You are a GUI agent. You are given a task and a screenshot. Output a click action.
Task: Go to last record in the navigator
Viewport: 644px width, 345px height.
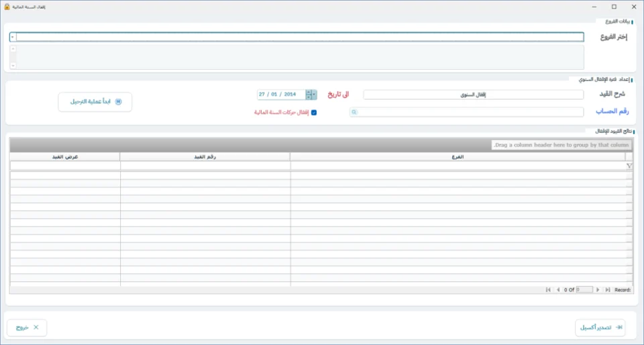(x=608, y=289)
